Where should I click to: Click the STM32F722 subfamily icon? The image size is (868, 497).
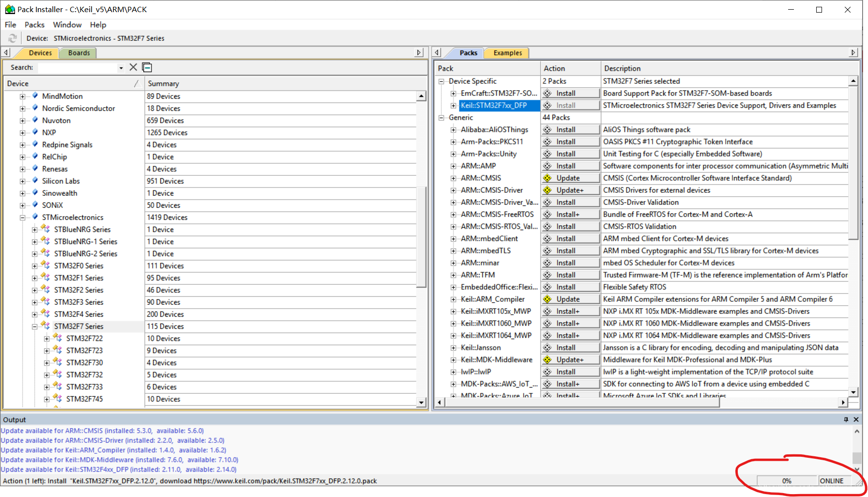click(58, 338)
